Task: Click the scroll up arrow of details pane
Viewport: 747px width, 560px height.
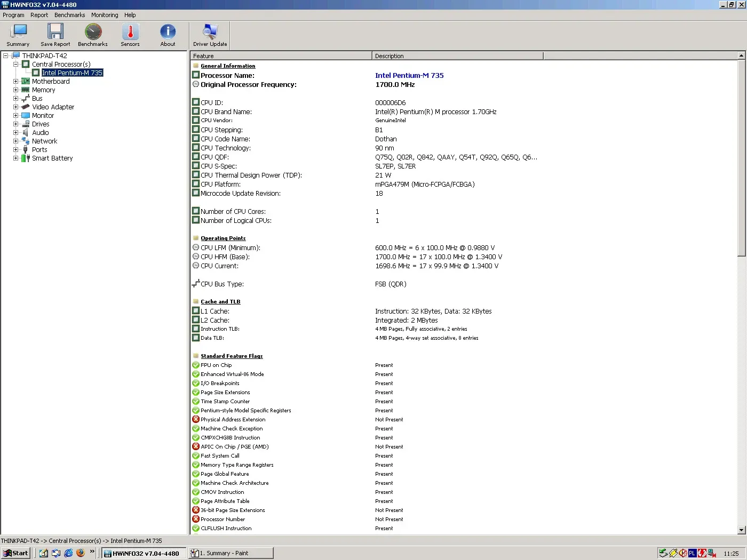Action: click(741, 55)
